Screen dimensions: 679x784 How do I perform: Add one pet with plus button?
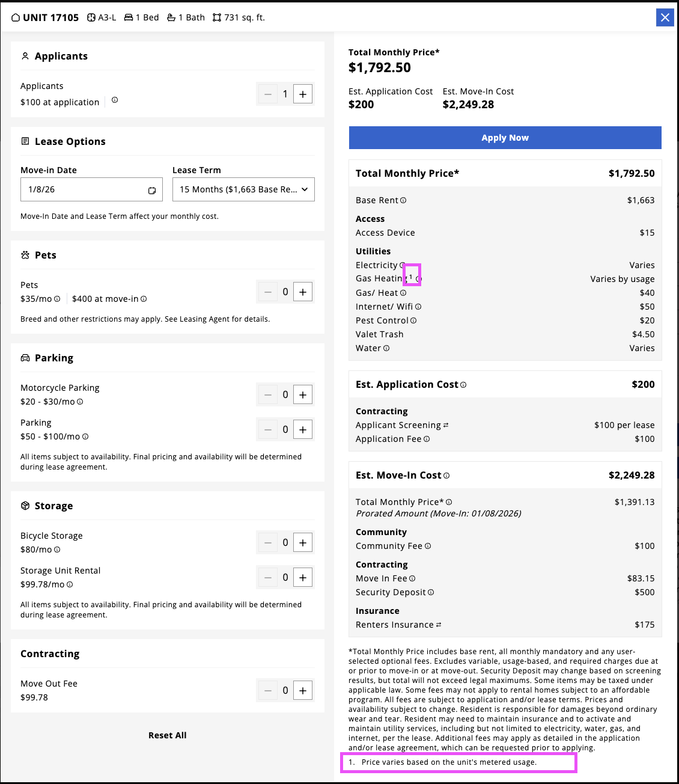[303, 292]
